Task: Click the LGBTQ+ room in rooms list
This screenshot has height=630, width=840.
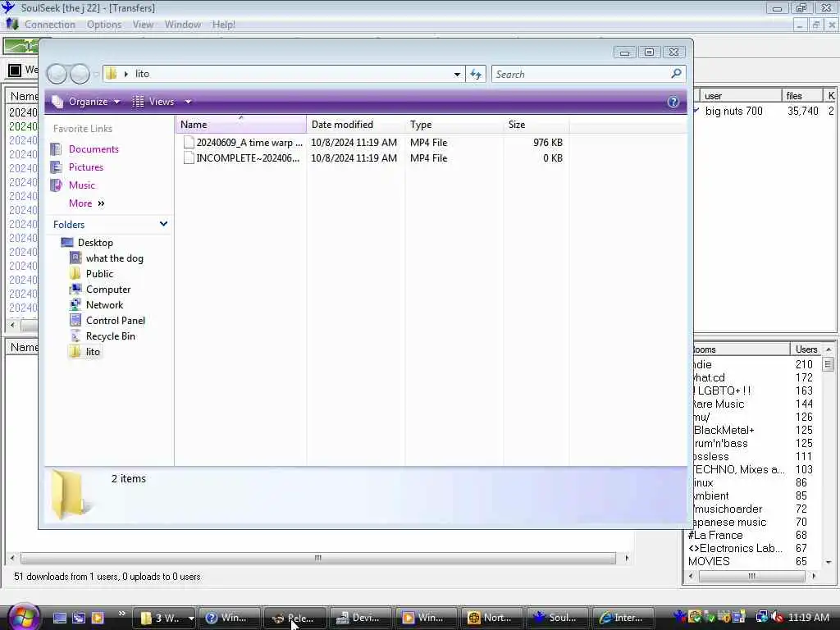Action: 722,390
